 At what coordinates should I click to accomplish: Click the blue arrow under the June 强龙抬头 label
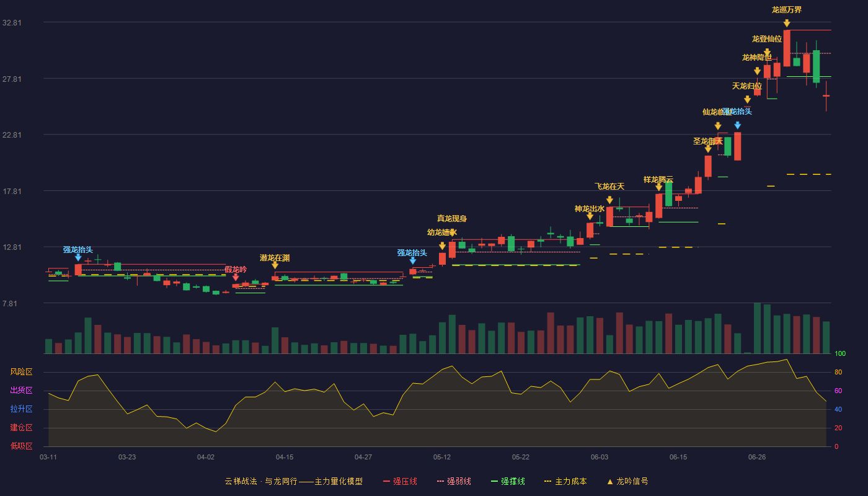(738, 125)
